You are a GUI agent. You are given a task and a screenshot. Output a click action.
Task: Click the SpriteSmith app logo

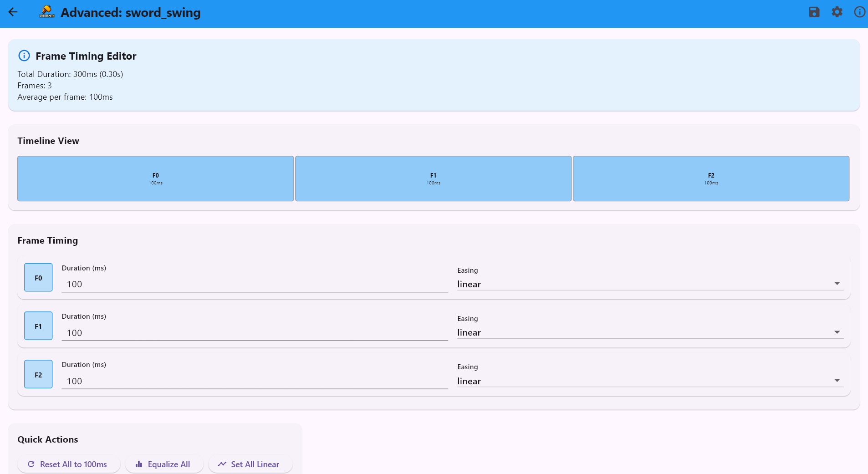[x=47, y=11]
